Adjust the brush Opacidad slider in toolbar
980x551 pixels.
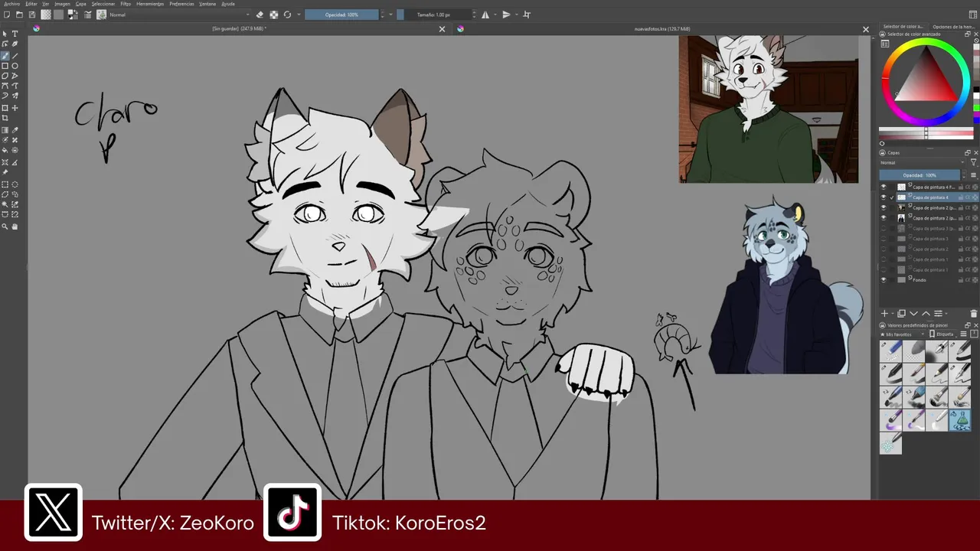click(341, 15)
